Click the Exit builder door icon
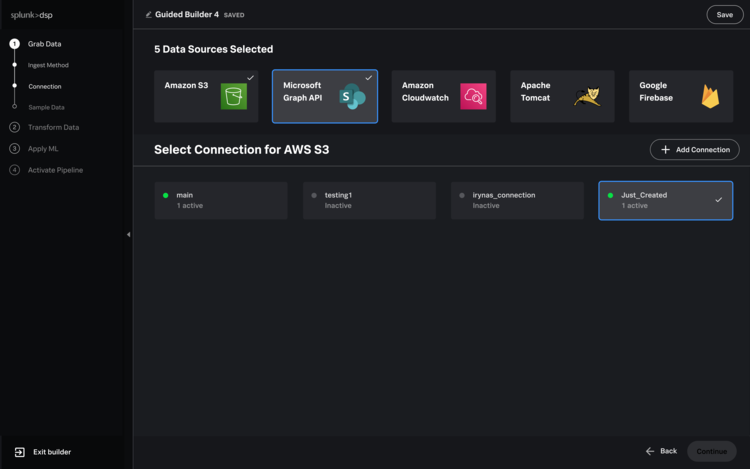Viewport: 750px width, 469px height. click(x=20, y=452)
